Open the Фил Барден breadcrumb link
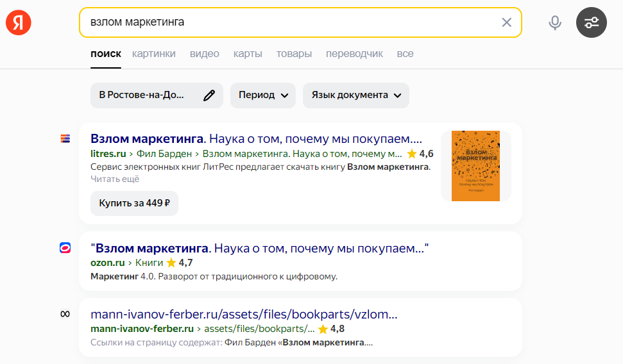 (x=164, y=154)
